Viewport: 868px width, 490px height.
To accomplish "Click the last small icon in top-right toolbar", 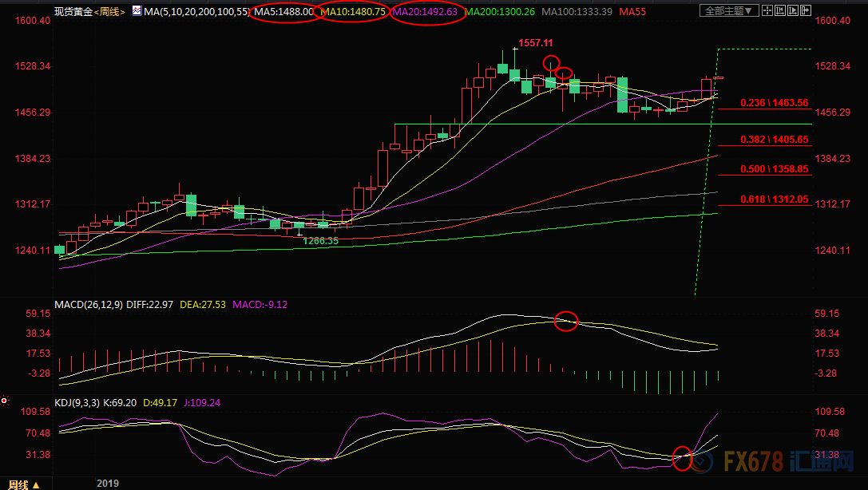I will (x=804, y=11).
